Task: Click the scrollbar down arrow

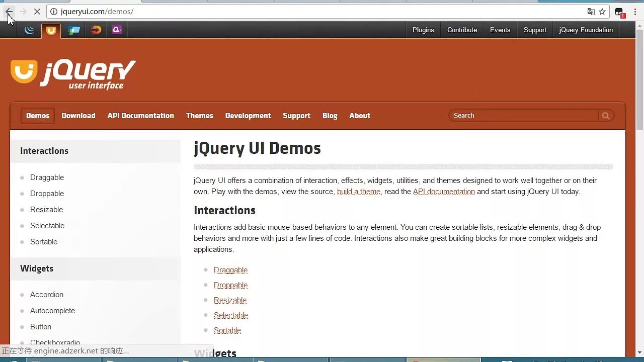Action: point(639,353)
